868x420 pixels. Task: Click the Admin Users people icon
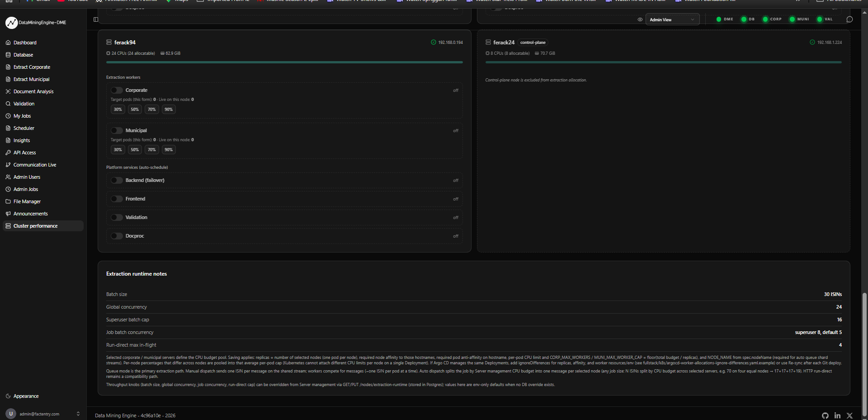[8, 177]
